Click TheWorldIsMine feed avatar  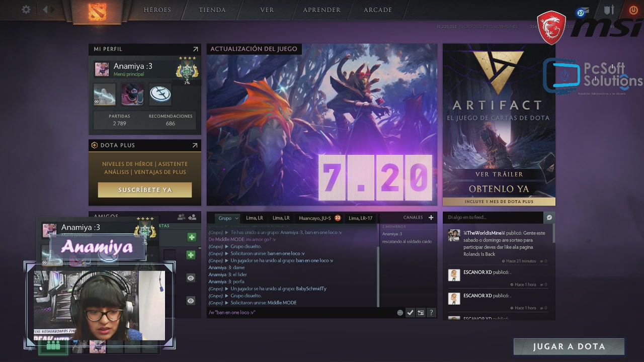[x=454, y=235]
